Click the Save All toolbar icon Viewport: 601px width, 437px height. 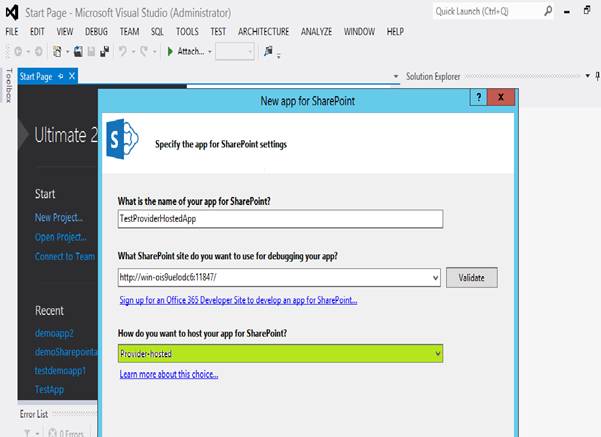[104, 51]
